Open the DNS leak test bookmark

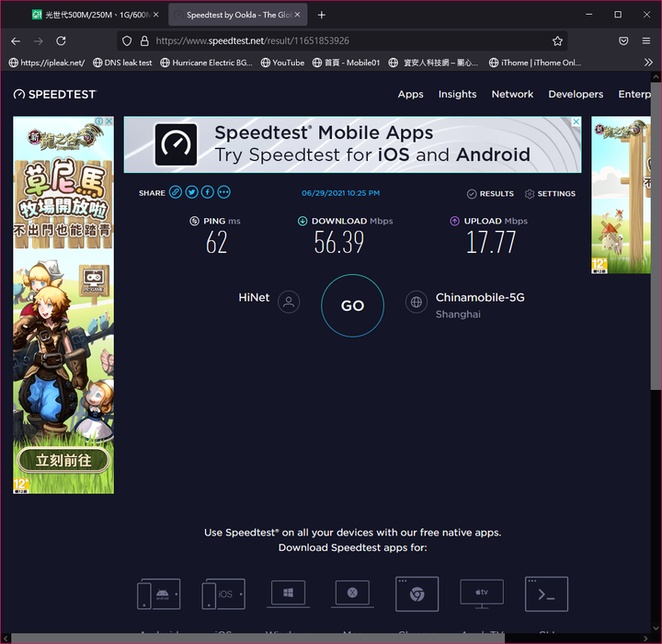[122, 63]
